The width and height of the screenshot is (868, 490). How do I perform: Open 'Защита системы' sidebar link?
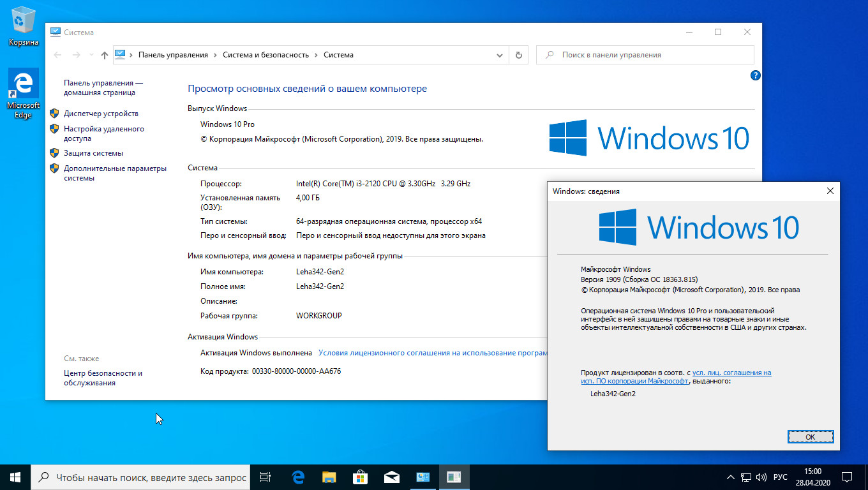coord(93,153)
